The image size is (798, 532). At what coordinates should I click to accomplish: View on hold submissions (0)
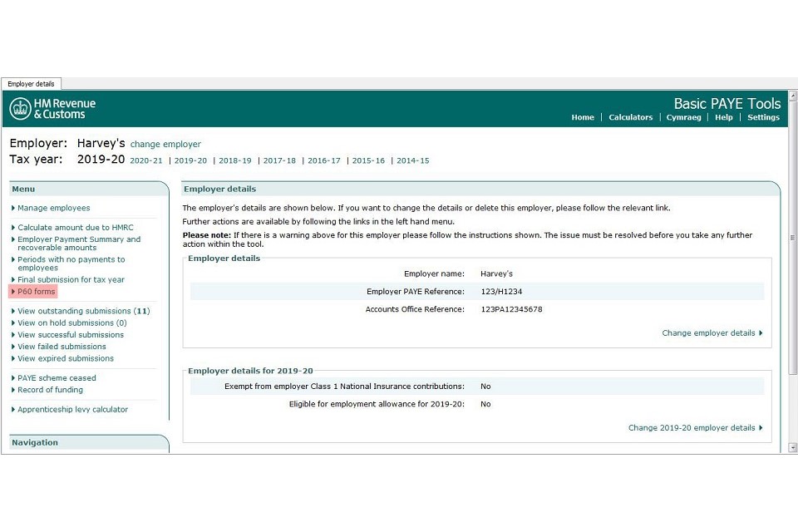[71, 323]
